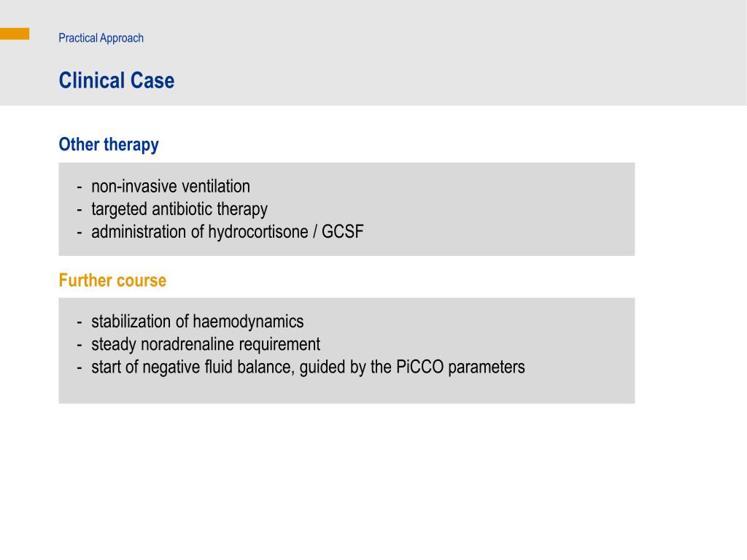
Task: Select the negative fluid balance PiCCO line
Action: [x=308, y=367]
